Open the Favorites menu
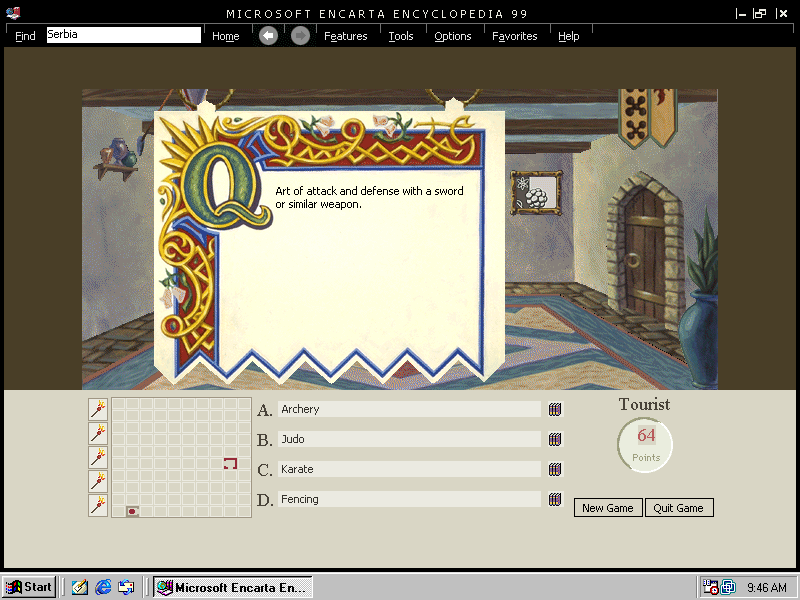800x600 pixels. (x=514, y=36)
